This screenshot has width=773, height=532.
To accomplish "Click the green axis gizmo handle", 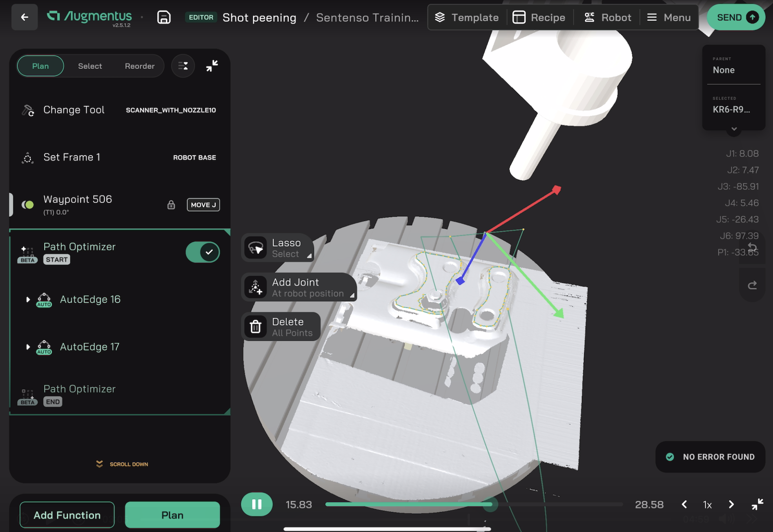I will (559, 313).
